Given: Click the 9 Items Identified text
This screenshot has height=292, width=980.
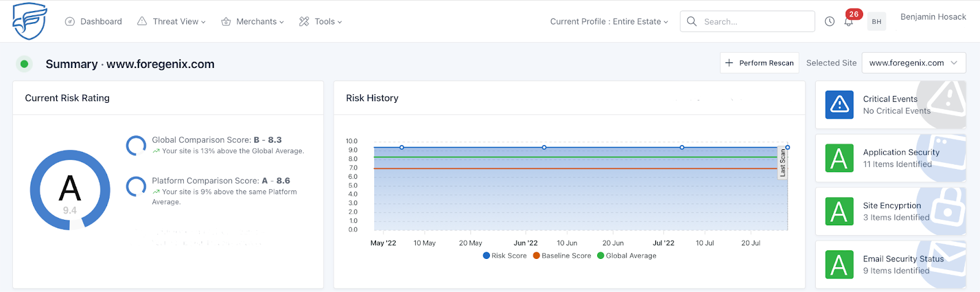Looking at the screenshot, I should click(896, 271).
